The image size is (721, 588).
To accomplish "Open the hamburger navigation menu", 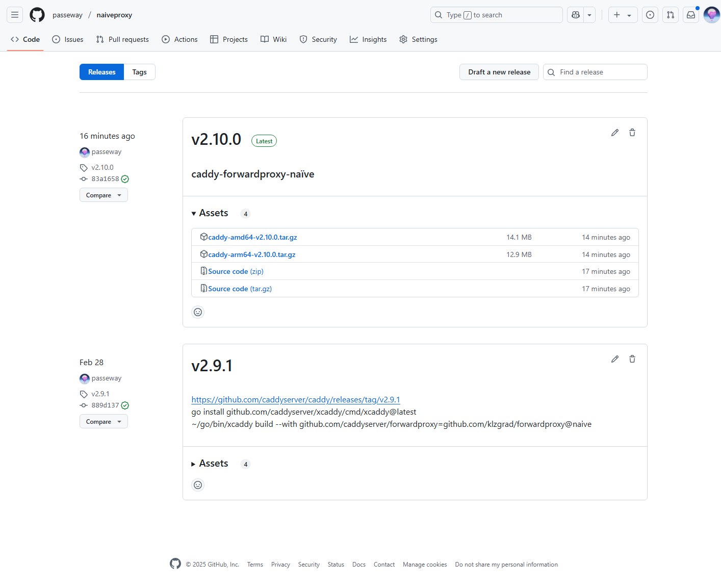I will pyautogui.click(x=15, y=15).
